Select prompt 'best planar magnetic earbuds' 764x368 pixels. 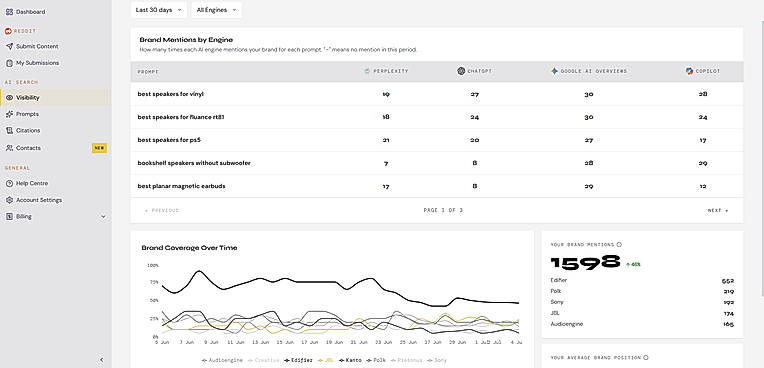pos(181,186)
